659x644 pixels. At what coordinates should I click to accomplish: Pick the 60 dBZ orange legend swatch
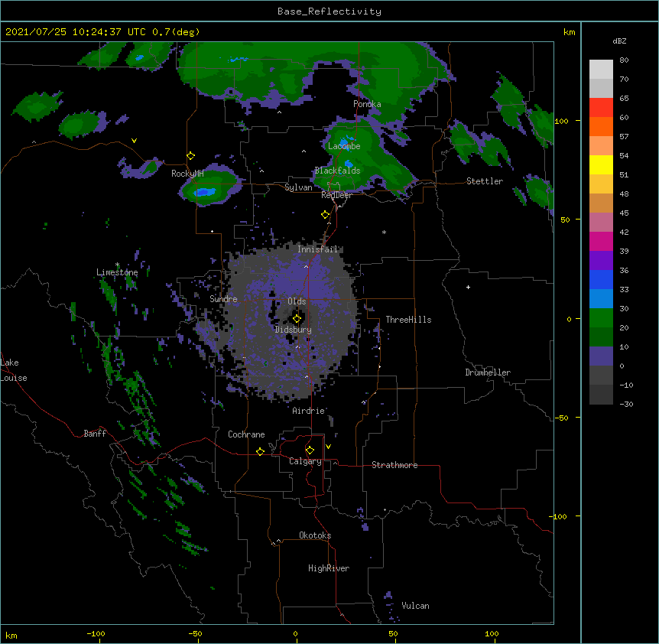click(601, 126)
